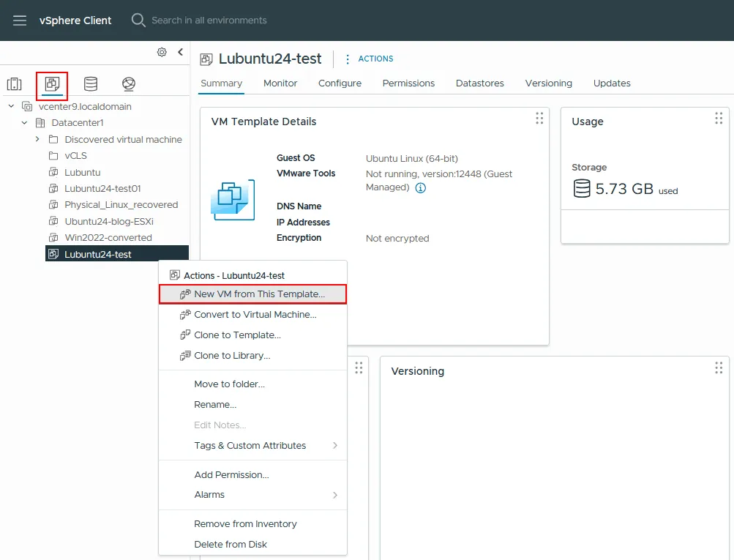Select the Discovered virtual machine folder

point(123,140)
